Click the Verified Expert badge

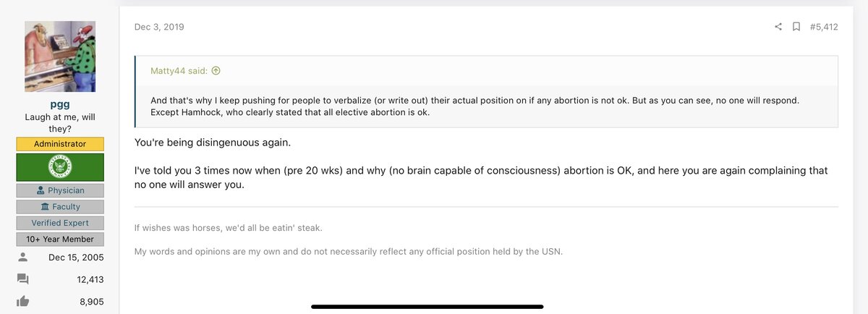60,223
